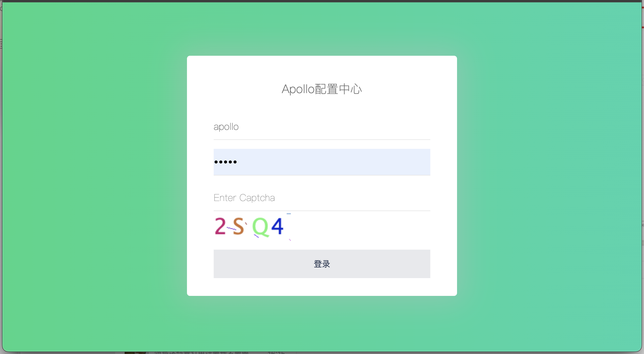Click the blank end of the password field
The image size is (644, 354).
(x=386, y=162)
